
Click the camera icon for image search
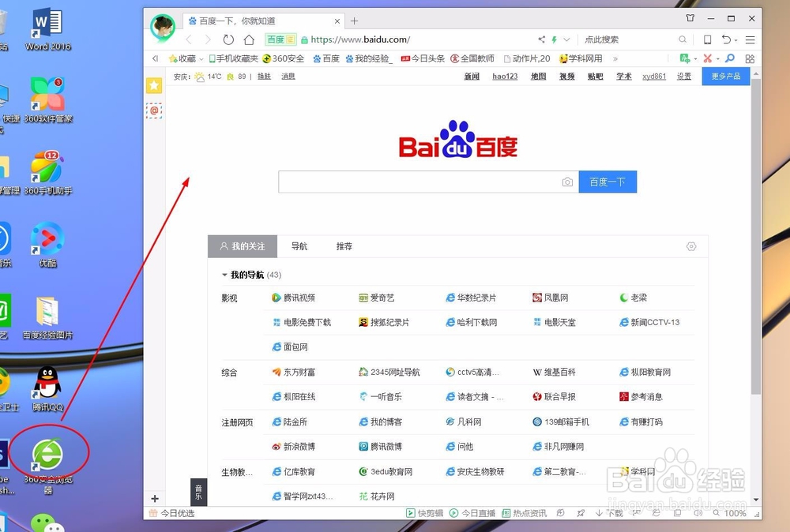click(x=567, y=182)
